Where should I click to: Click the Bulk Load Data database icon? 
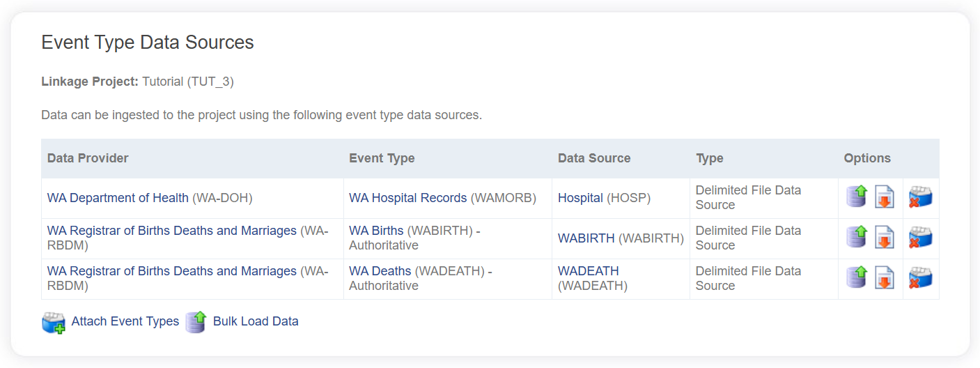[196, 322]
